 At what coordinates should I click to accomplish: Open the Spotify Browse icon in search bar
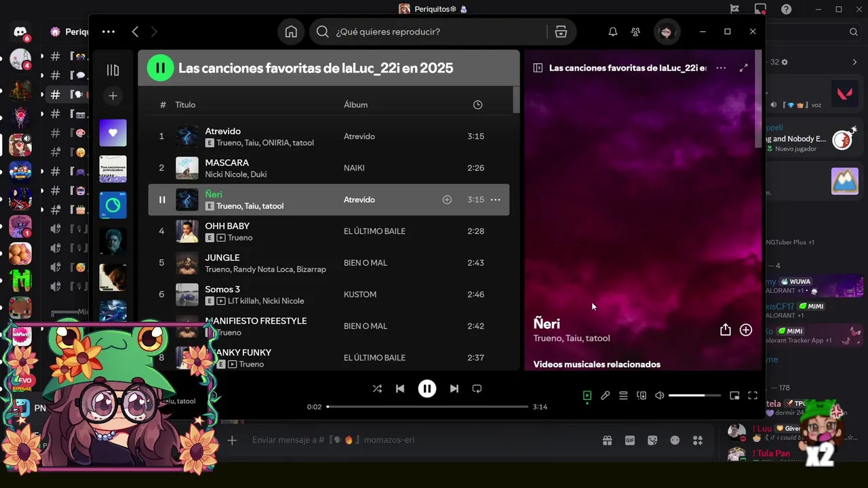(561, 32)
